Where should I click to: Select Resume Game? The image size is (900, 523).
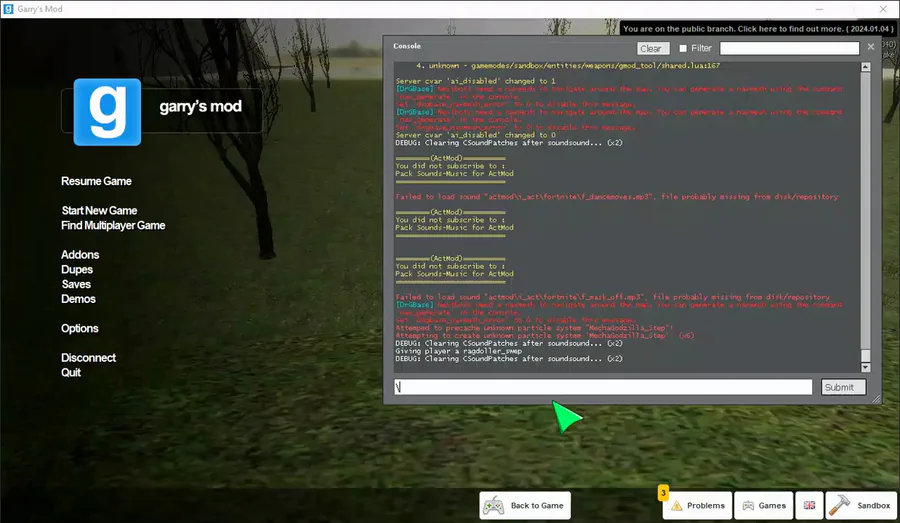pos(96,181)
